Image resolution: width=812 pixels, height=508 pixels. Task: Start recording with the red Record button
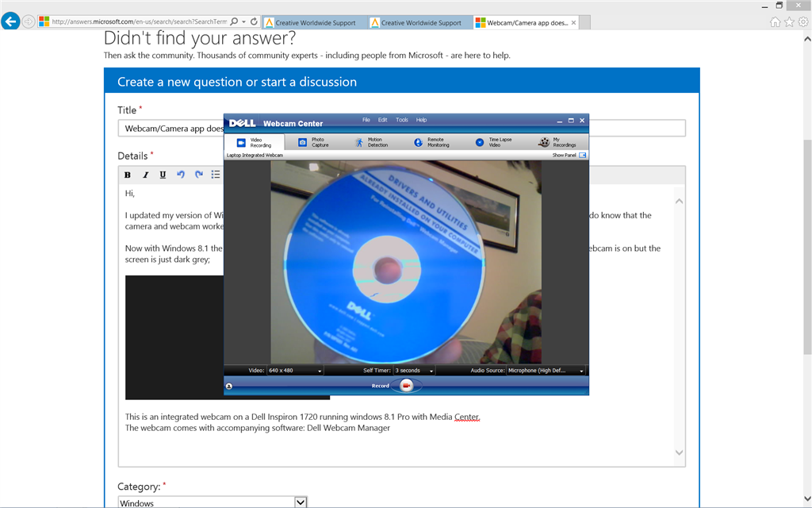(407, 385)
